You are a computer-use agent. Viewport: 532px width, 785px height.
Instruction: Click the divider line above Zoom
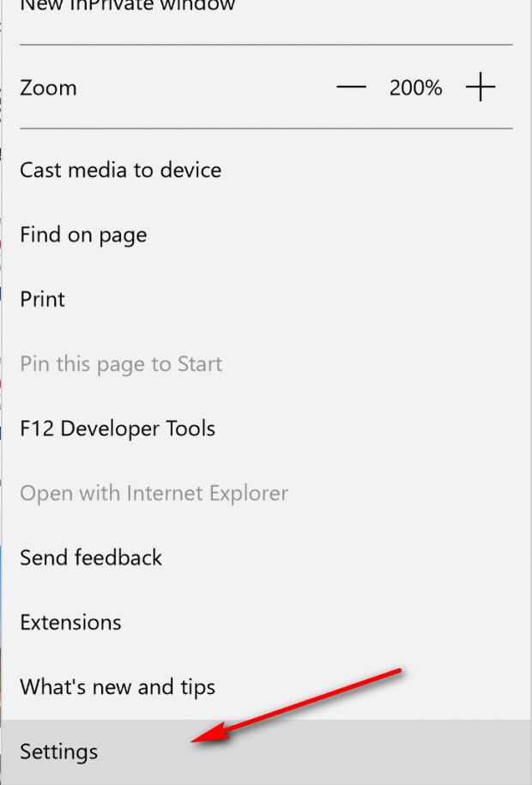coord(266,45)
